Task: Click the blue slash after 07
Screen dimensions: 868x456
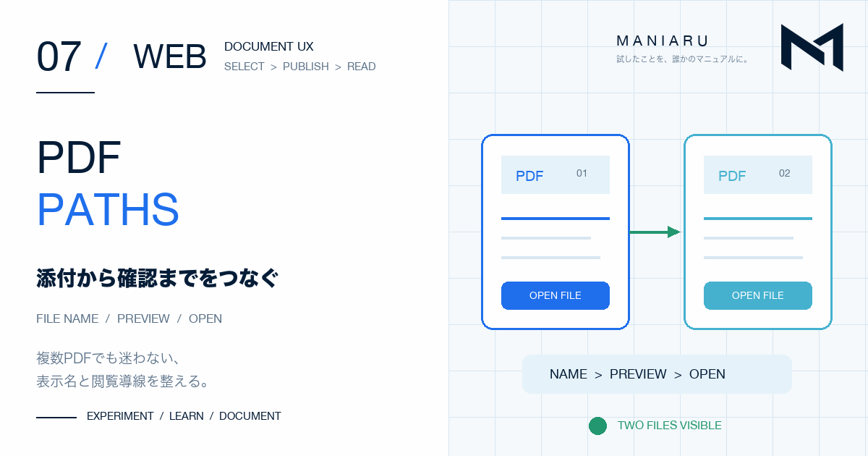Action: click(x=101, y=56)
